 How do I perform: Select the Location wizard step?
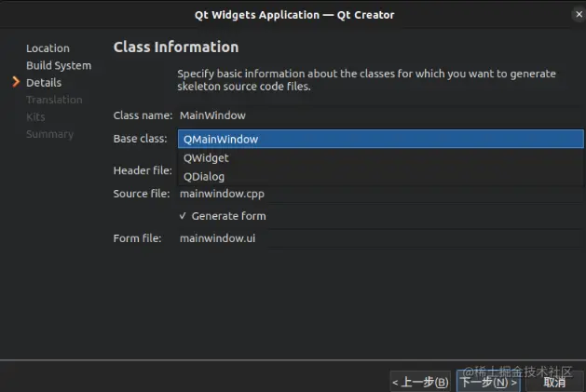[x=48, y=48]
